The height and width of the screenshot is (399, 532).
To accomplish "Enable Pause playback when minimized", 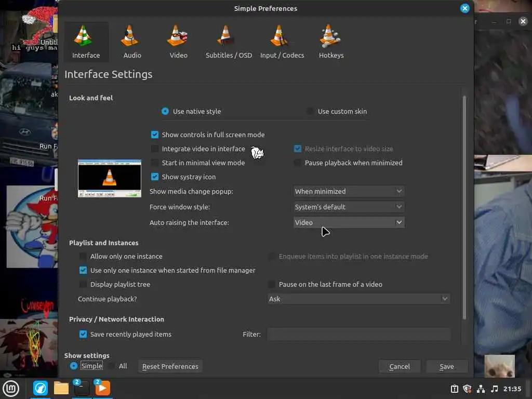I will (x=298, y=163).
